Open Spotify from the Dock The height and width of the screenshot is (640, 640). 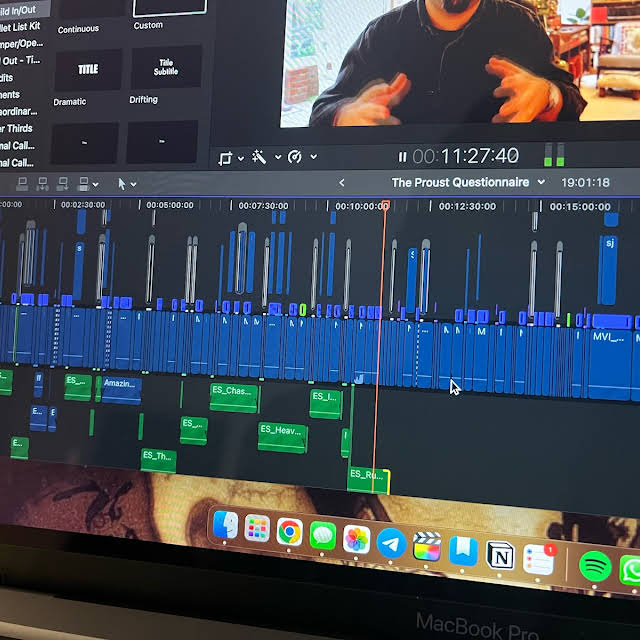point(595,565)
